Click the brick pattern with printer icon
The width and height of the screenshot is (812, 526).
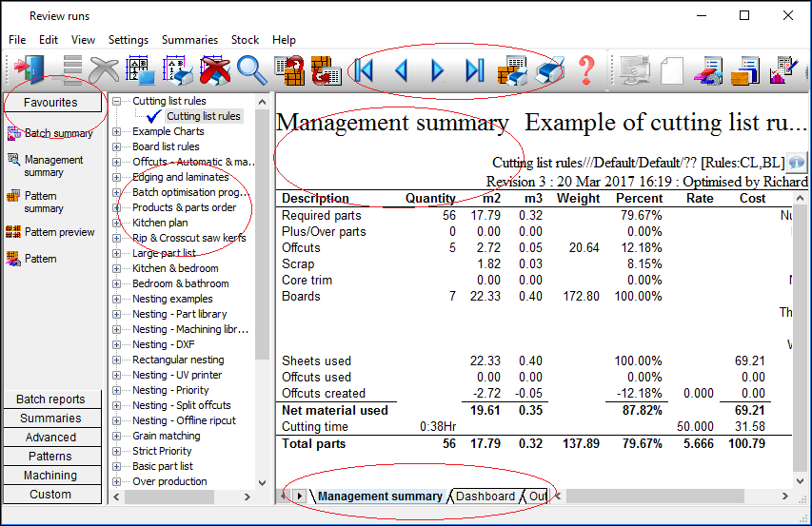512,70
